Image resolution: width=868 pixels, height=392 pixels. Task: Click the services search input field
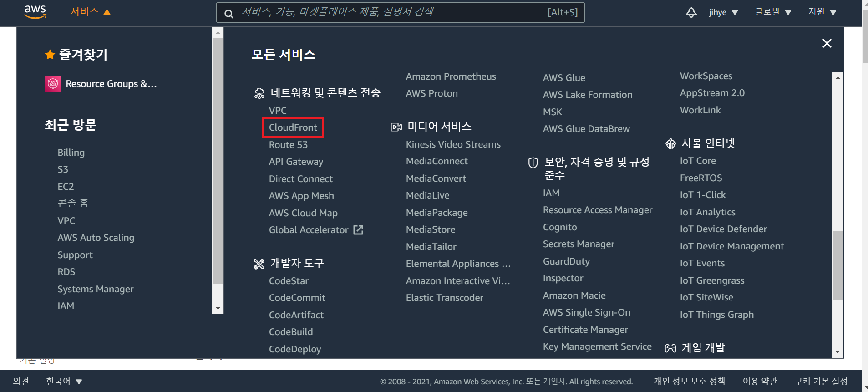coord(401,12)
